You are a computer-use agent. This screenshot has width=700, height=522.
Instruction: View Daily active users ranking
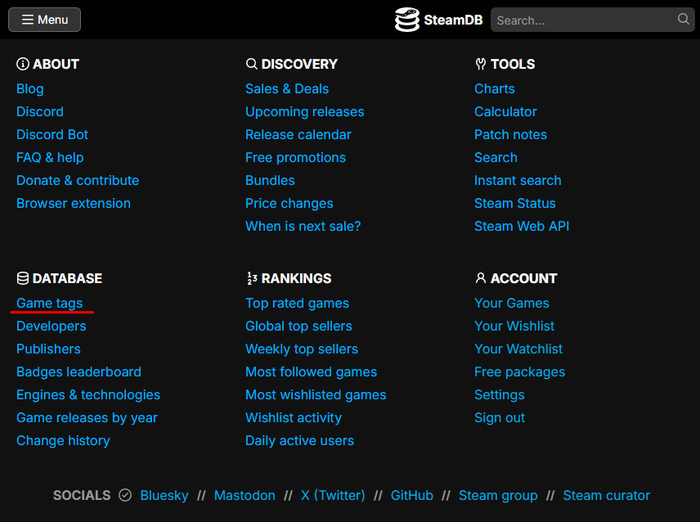coord(299,441)
